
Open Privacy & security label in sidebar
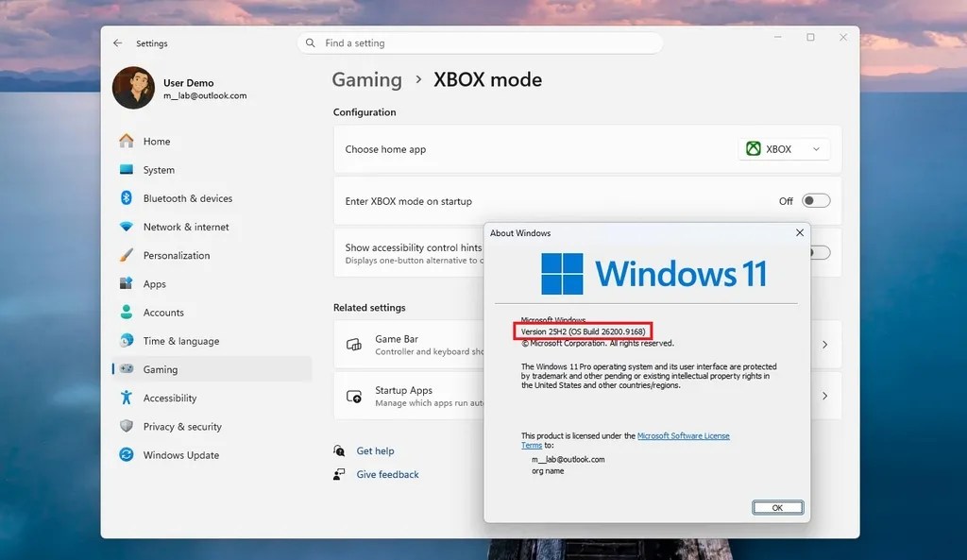coord(182,427)
